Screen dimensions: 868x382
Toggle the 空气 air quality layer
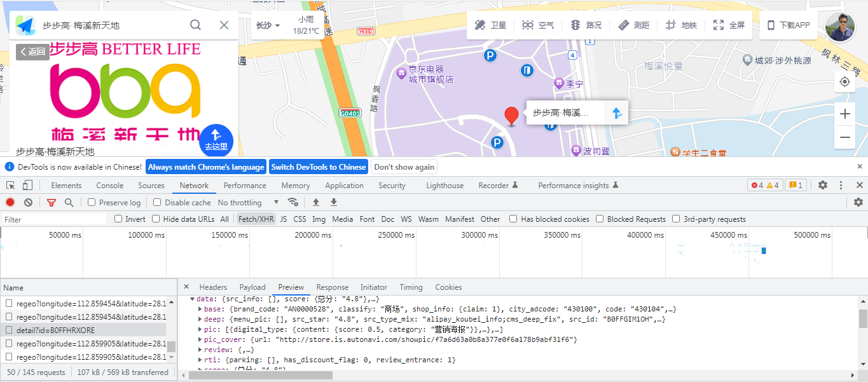[538, 25]
